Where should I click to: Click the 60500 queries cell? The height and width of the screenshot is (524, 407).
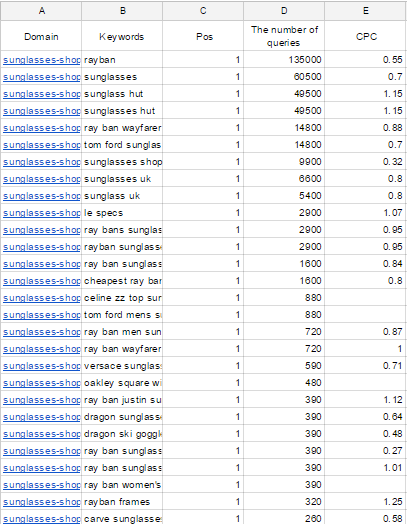click(x=284, y=77)
